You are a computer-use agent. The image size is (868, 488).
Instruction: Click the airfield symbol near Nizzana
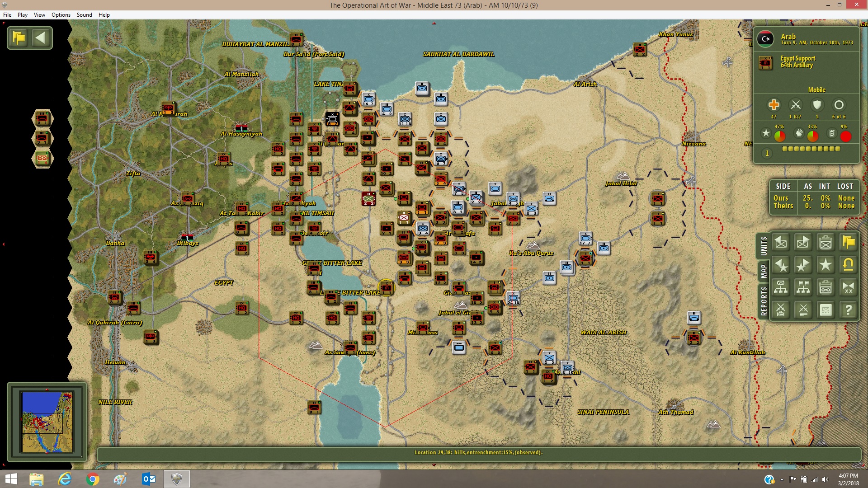tap(691, 181)
